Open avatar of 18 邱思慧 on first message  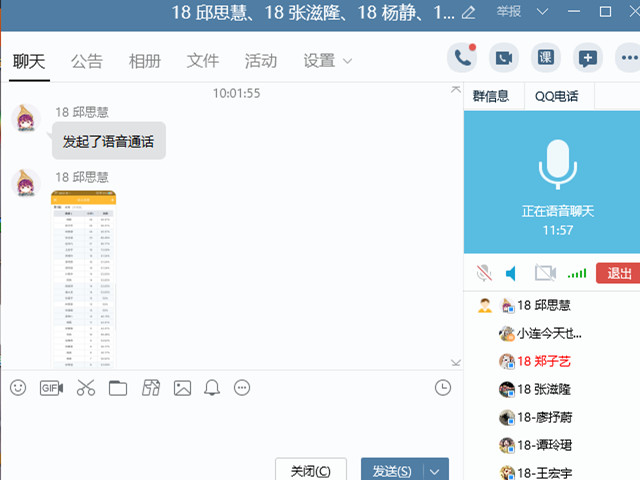click(26, 118)
